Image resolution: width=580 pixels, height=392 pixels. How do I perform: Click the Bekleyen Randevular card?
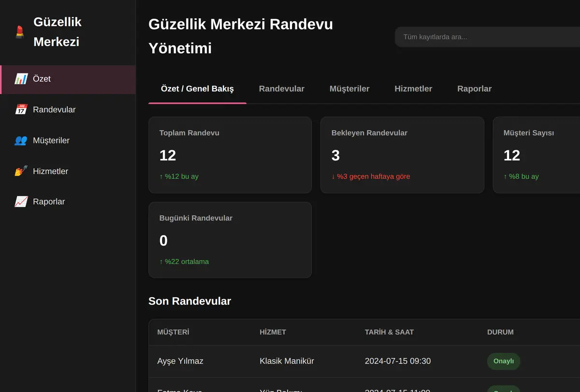pos(402,155)
